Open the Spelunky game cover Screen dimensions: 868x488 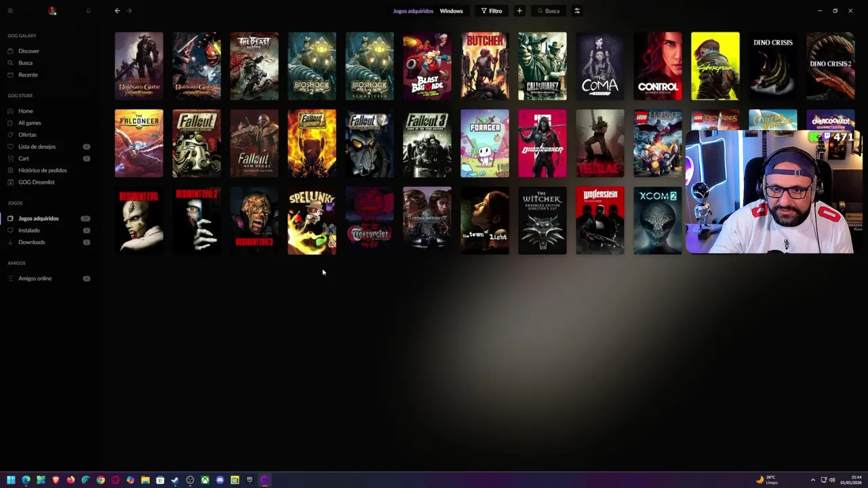[312, 221]
